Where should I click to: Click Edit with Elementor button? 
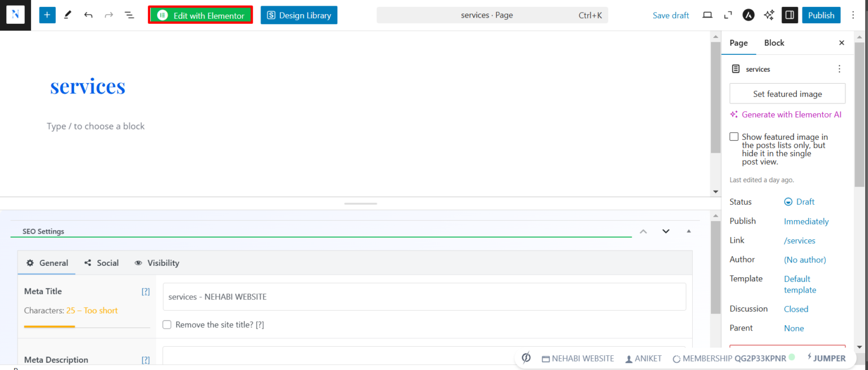pyautogui.click(x=201, y=15)
